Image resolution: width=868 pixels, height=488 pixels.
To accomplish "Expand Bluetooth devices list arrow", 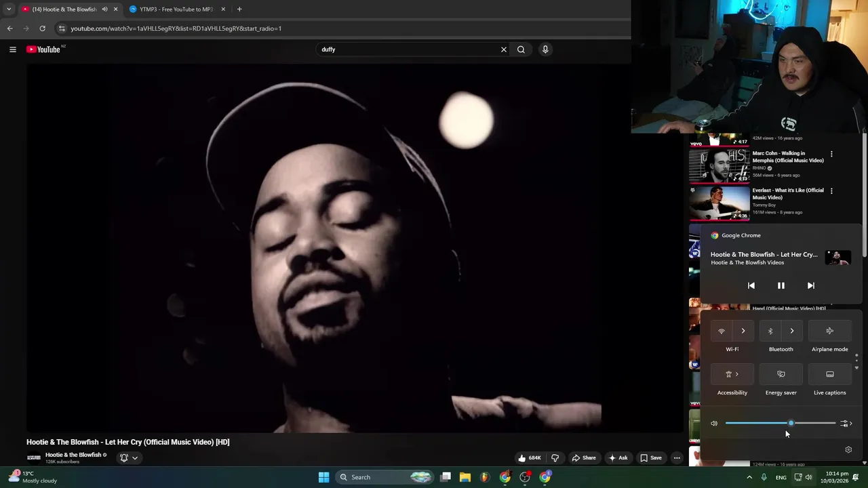I will tap(792, 331).
